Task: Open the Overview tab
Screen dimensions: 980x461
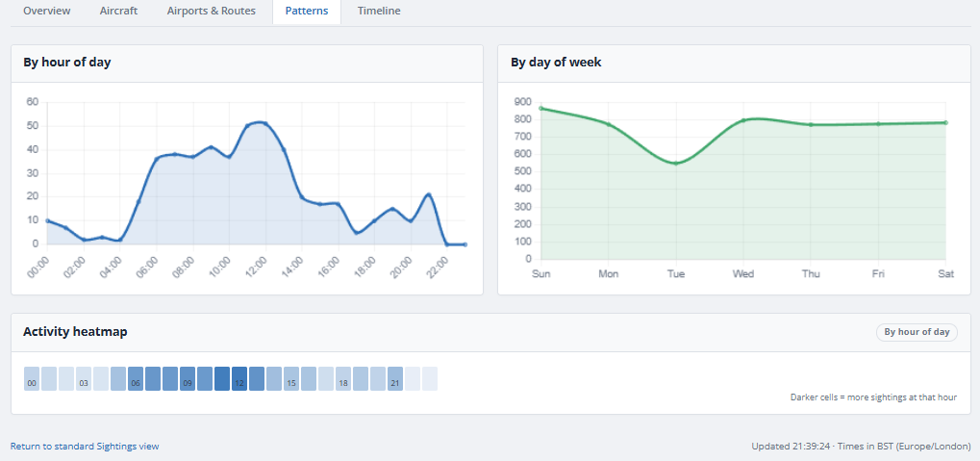Action: click(47, 12)
